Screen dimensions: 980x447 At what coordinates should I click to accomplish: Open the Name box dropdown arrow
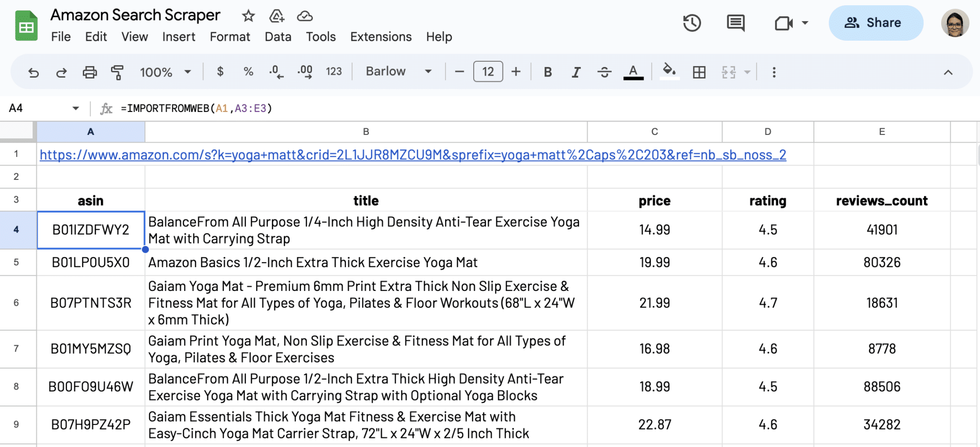[x=76, y=108]
